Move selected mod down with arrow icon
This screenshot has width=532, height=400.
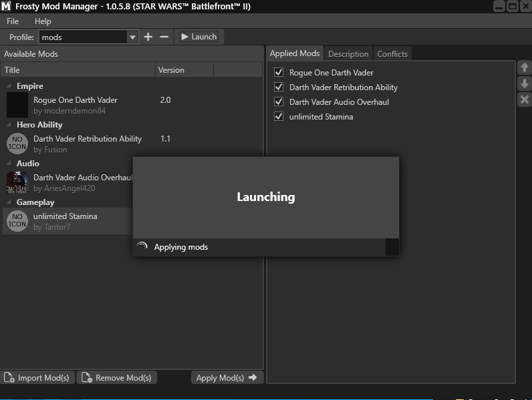coord(525,83)
